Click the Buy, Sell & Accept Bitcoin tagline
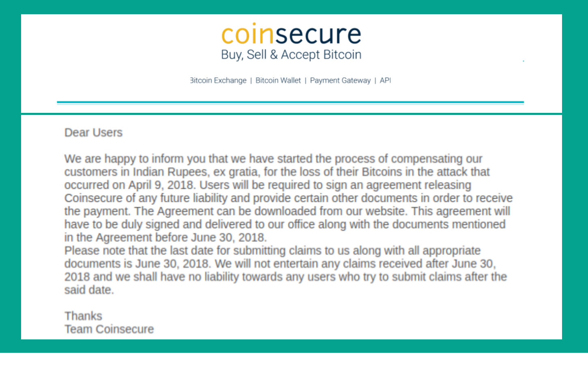The height and width of the screenshot is (380, 588). [x=291, y=54]
